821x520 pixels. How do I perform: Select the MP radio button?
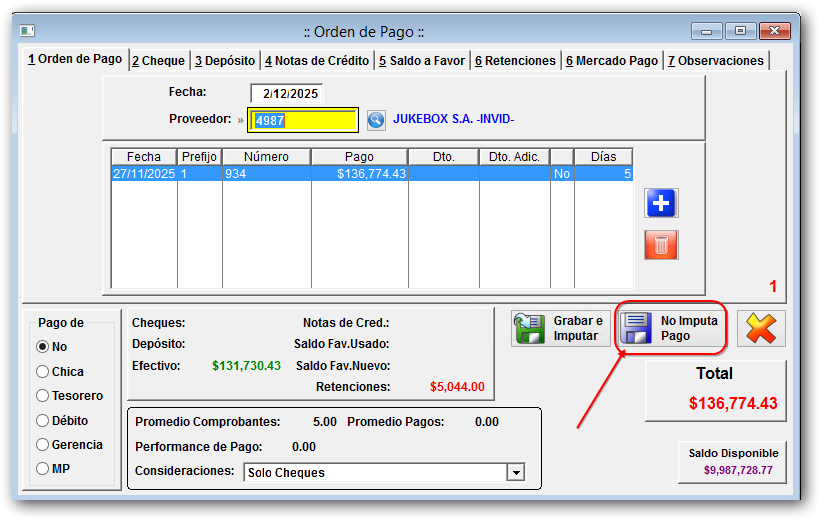tap(43, 468)
